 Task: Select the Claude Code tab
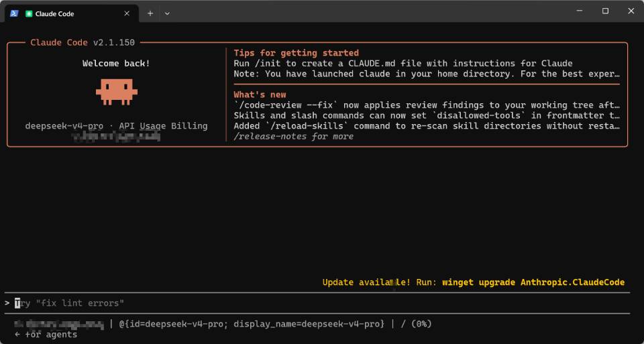point(72,13)
